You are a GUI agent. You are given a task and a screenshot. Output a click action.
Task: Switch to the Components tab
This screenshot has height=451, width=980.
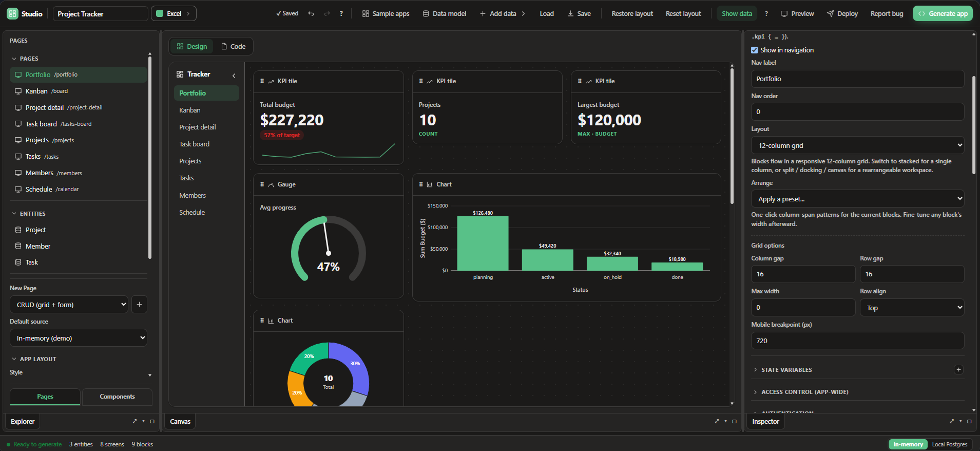117,397
